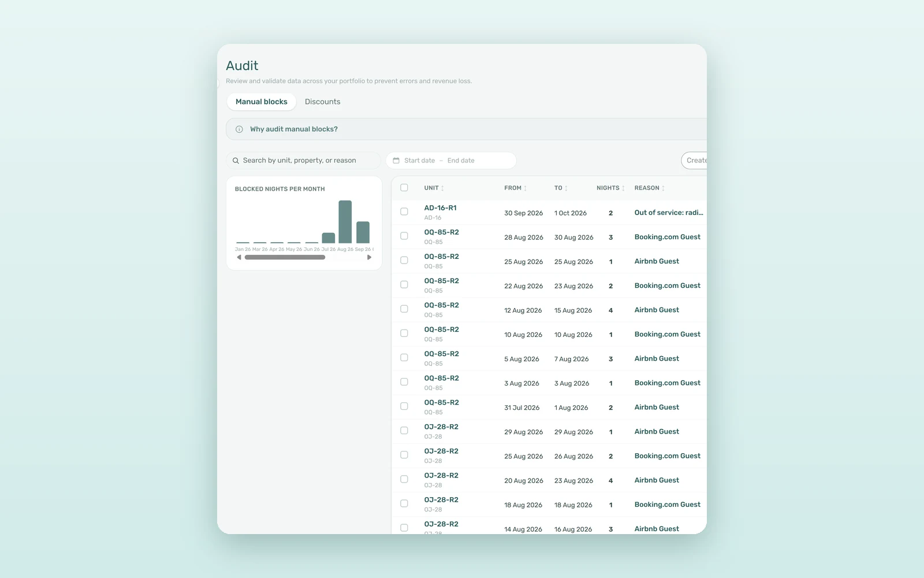
Task: Tick the select-all checkbox in the table header
Action: tap(404, 188)
